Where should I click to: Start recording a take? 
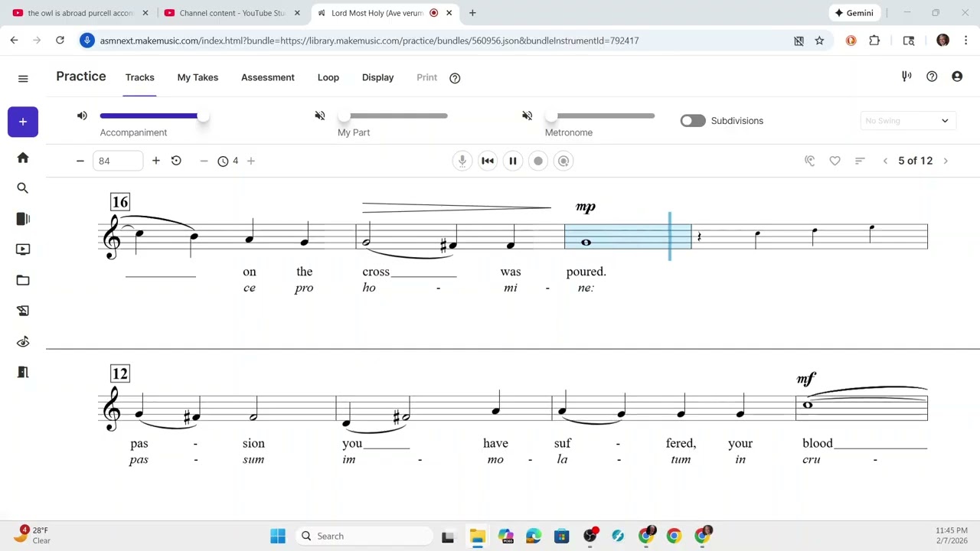coord(538,161)
